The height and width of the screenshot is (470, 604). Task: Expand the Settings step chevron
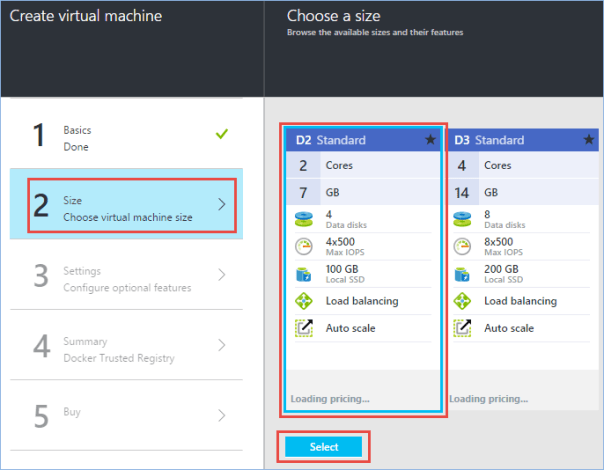(221, 274)
